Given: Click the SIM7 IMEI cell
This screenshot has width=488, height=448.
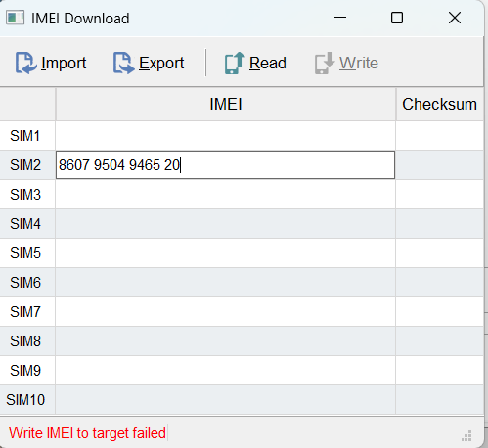Looking at the screenshot, I should coord(226,312).
